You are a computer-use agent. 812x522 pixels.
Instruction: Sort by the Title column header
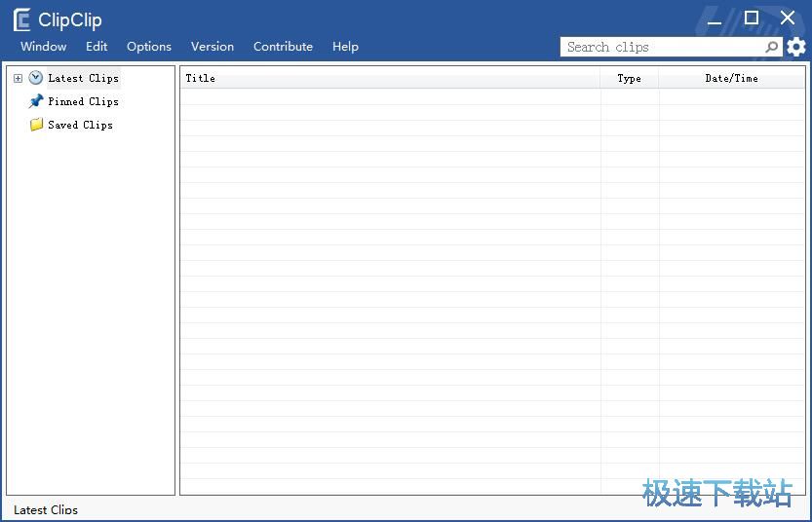coord(390,78)
